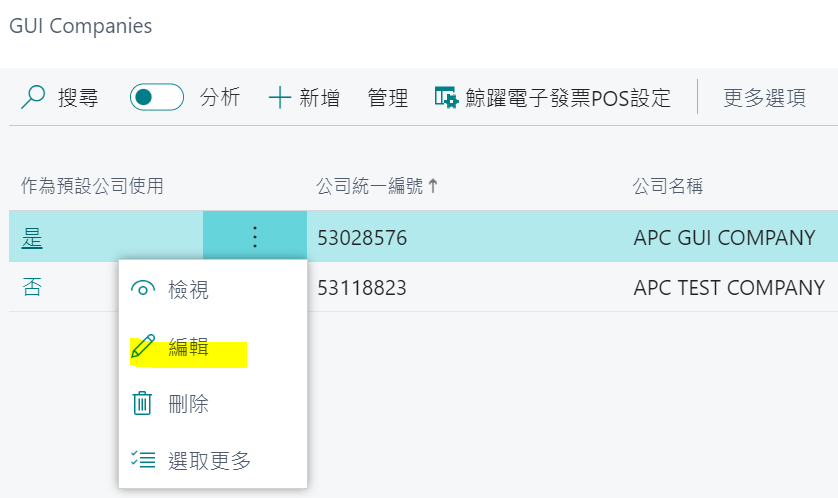Click the 鯨躍電子發票POS設定 gear icon

pos(446,97)
